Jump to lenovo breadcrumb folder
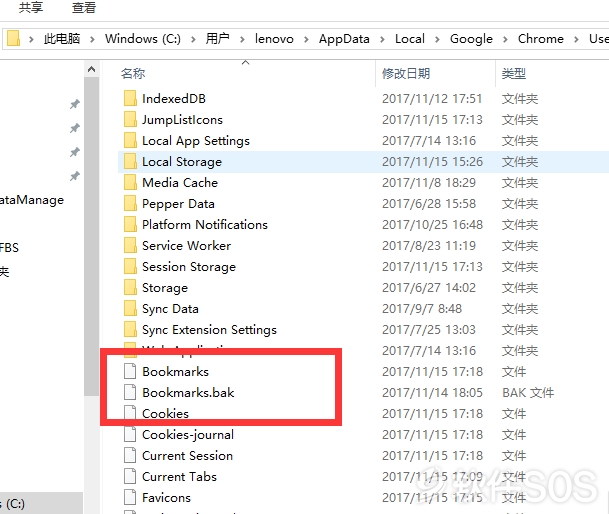This screenshot has height=514, width=609. coord(274,38)
